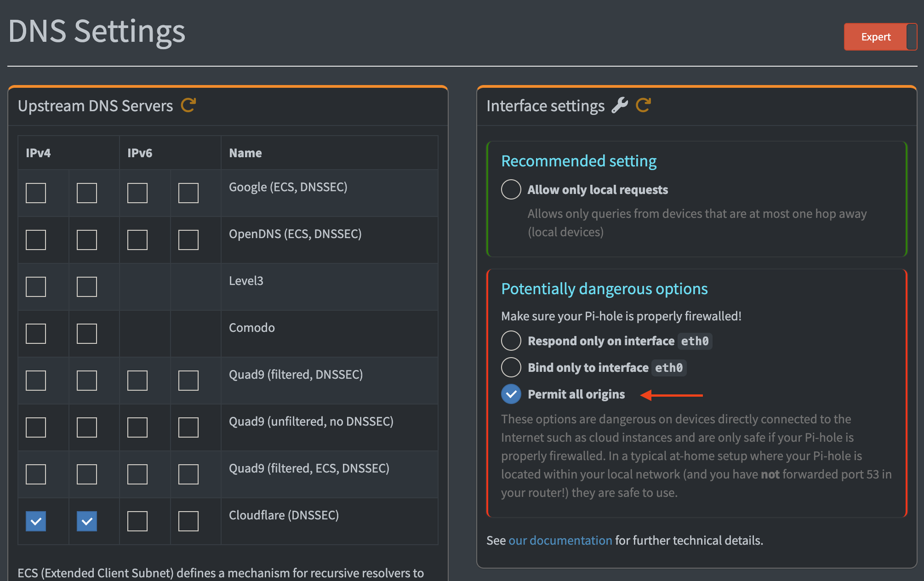
Task: Open the our documentation link
Action: pyautogui.click(x=560, y=540)
